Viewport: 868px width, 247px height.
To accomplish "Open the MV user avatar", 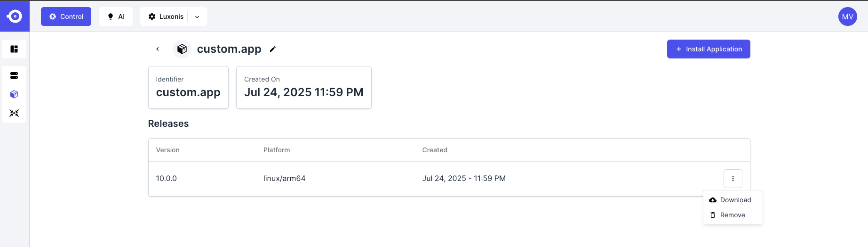I will 848,16.
